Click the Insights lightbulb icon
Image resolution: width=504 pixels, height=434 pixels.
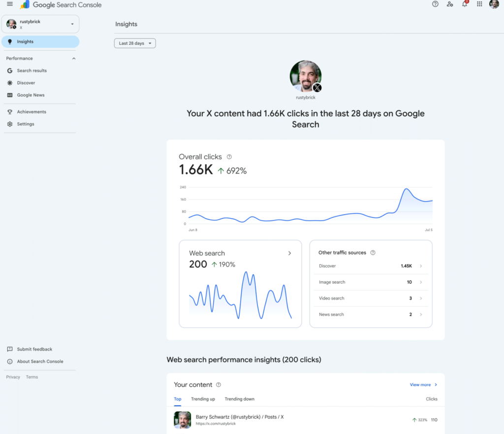click(10, 42)
